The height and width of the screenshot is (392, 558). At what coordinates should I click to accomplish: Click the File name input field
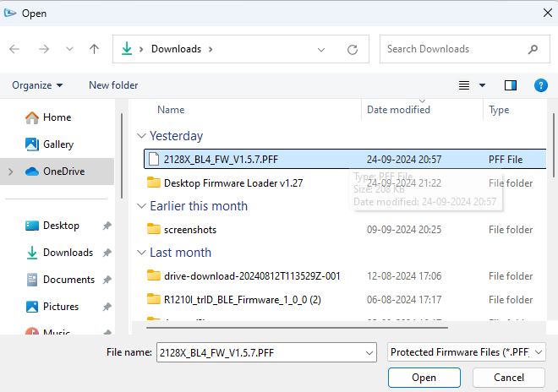tap(266, 352)
